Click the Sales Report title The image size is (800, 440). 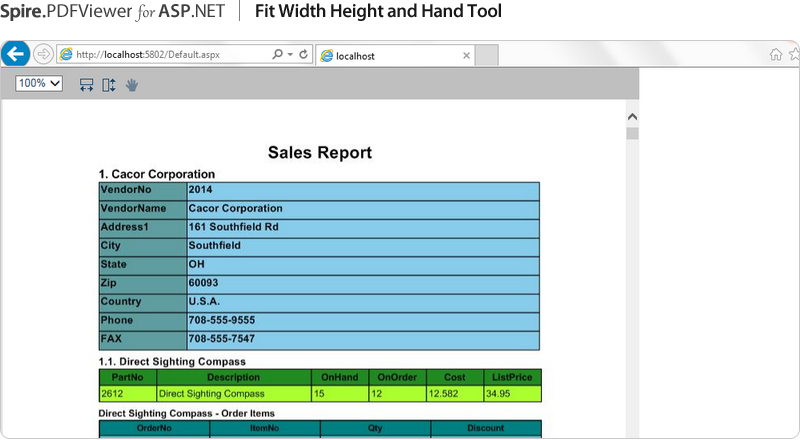click(x=320, y=152)
